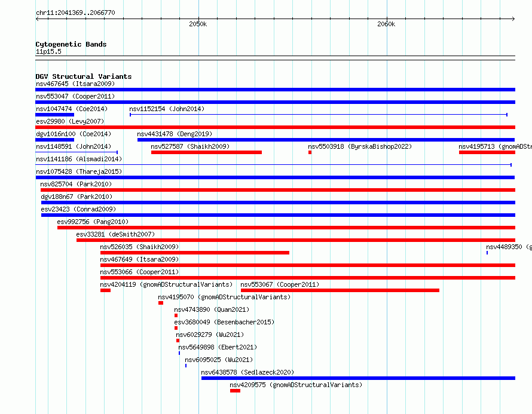The width and height of the screenshot is (532, 414).
Task: Click the blue bar of nsv6438578
Action: [358, 378]
